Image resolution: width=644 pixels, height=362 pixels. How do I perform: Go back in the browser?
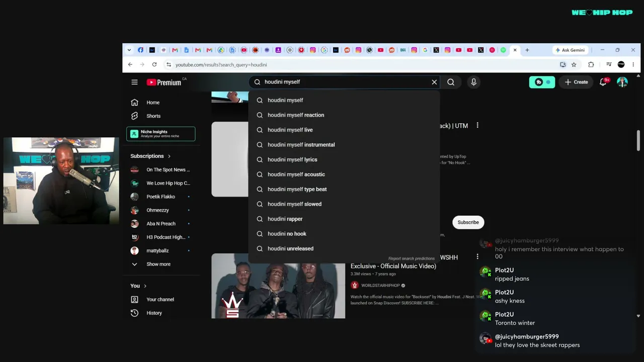click(130, 64)
